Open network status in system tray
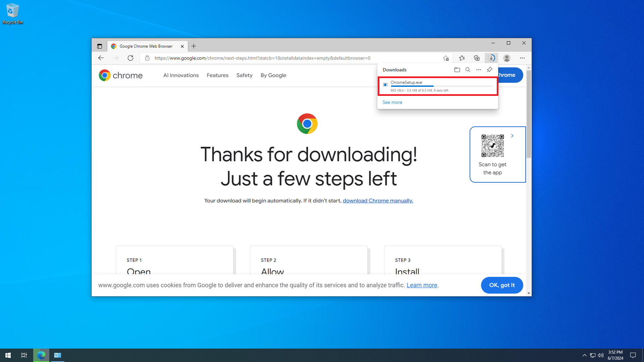The height and width of the screenshot is (362, 644). [593, 355]
